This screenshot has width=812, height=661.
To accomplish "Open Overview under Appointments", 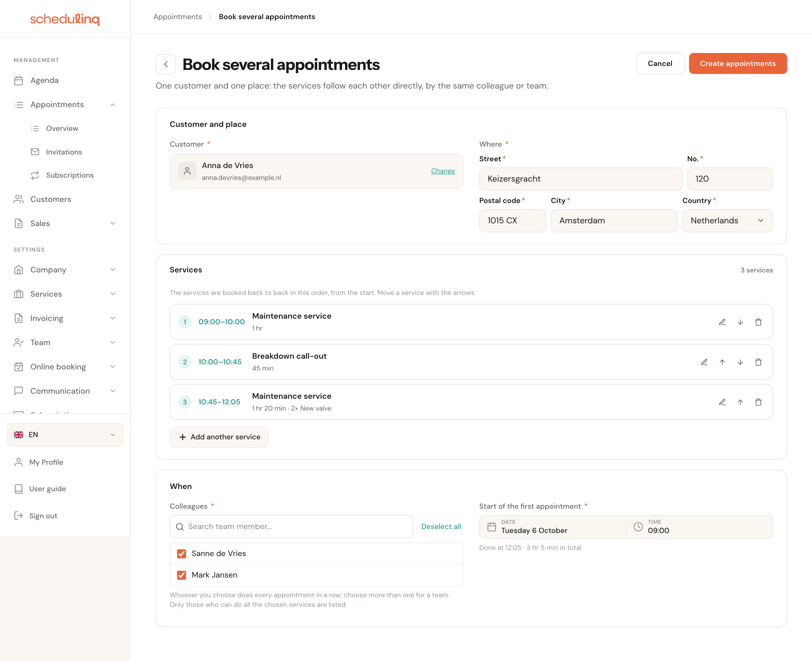I will coord(62,128).
